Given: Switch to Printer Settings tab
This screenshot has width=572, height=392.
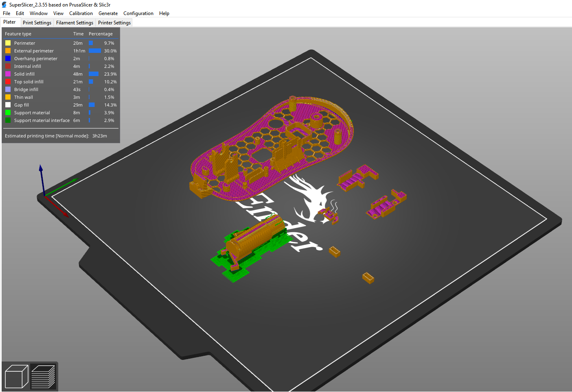Looking at the screenshot, I should [x=114, y=23].
